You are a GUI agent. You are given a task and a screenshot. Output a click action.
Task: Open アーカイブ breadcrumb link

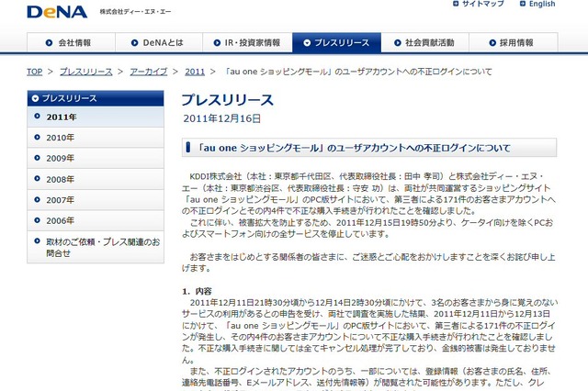(149, 72)
